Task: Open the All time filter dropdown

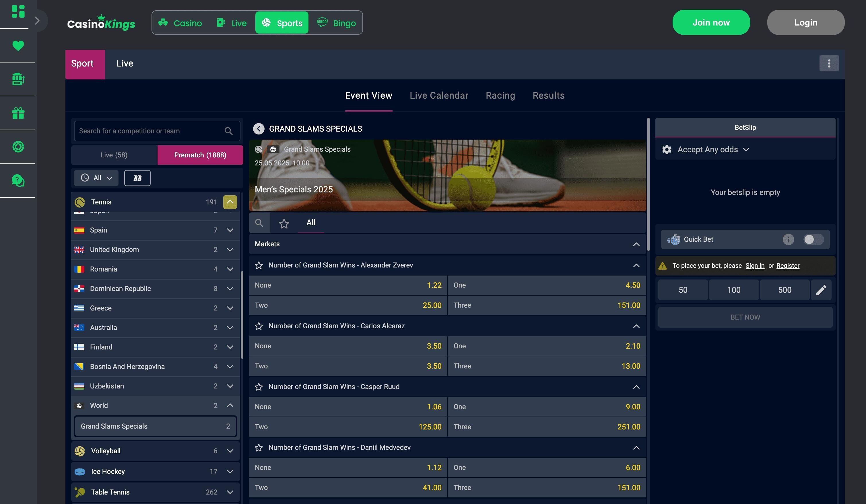Action: pyautogui.click(x=96, y=178)
